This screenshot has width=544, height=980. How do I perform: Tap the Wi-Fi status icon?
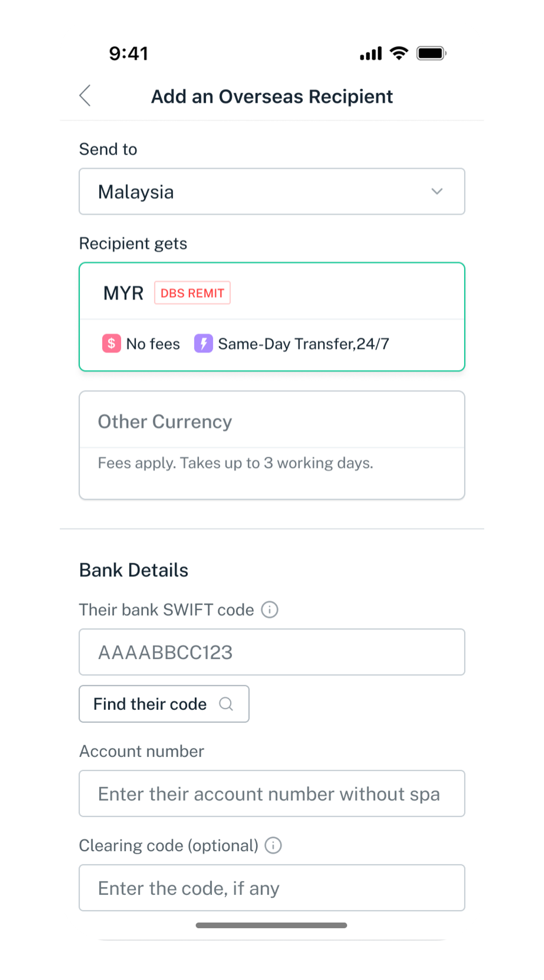click(x=399, y=53)
